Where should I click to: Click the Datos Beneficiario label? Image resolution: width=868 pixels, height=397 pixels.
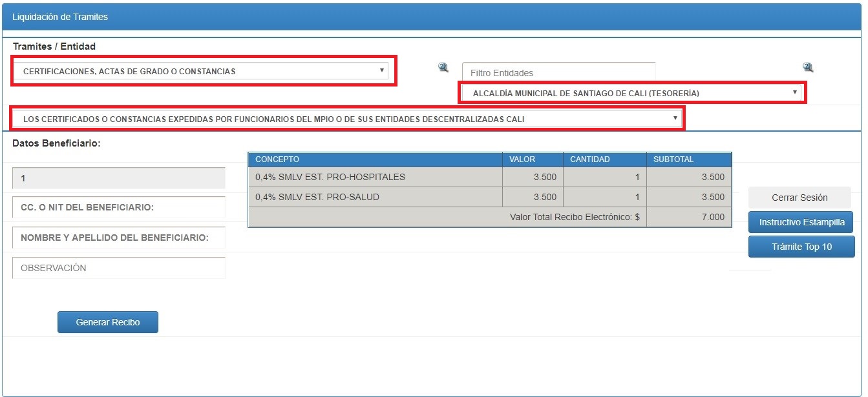pos(56,143)
